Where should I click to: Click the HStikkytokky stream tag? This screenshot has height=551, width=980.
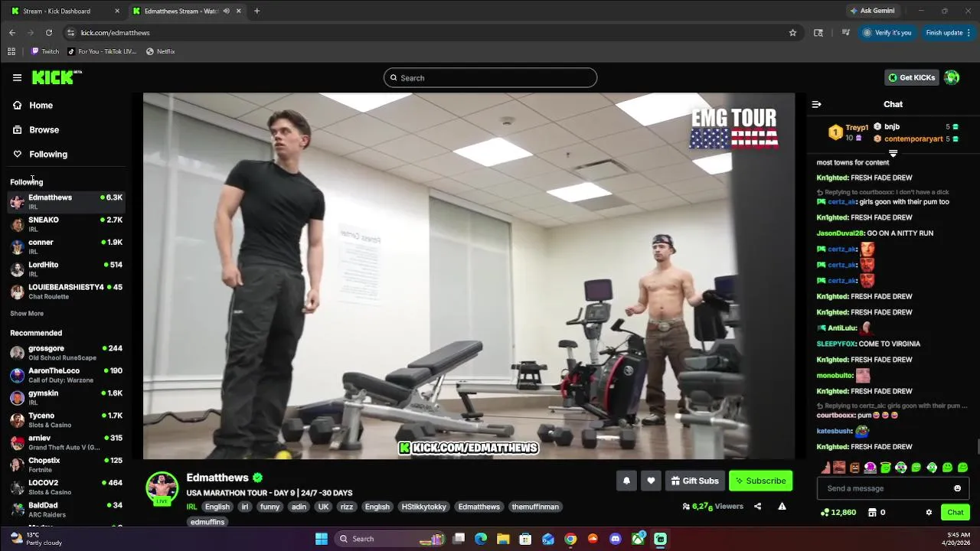click(x=423, y=507)
